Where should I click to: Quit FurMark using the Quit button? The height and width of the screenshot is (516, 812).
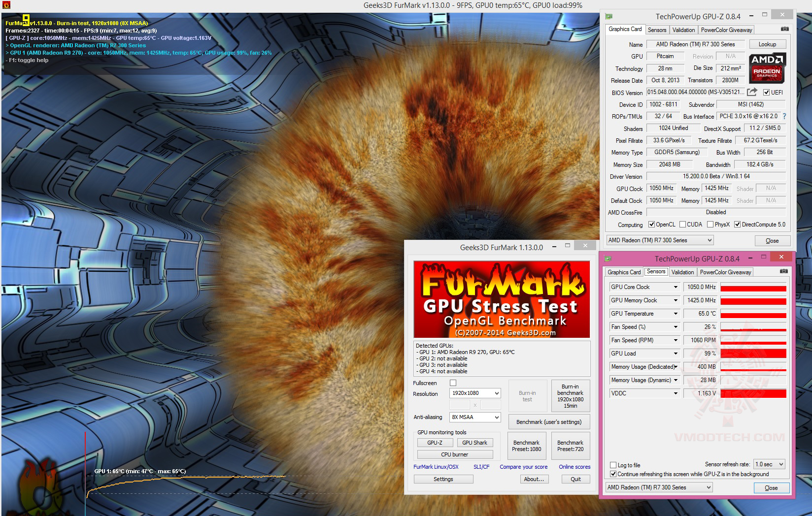[x=575, y=479]
